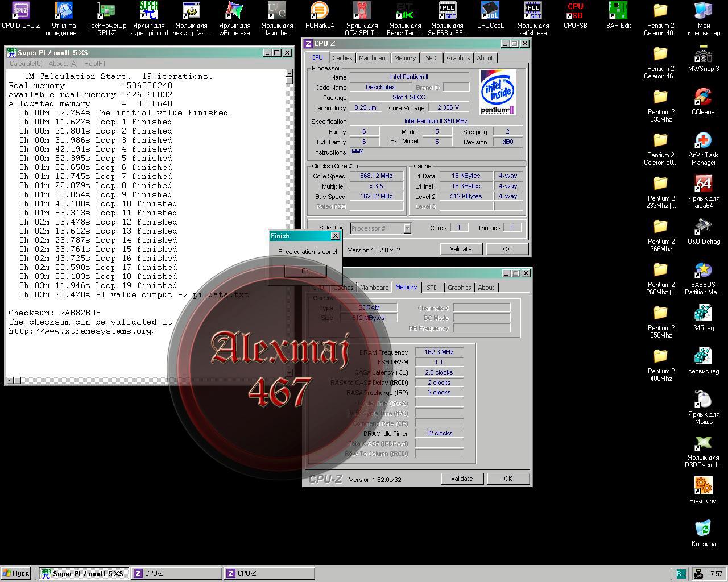Close the Finish dialog with X
The image size is (728, 582).
point(335,236)
